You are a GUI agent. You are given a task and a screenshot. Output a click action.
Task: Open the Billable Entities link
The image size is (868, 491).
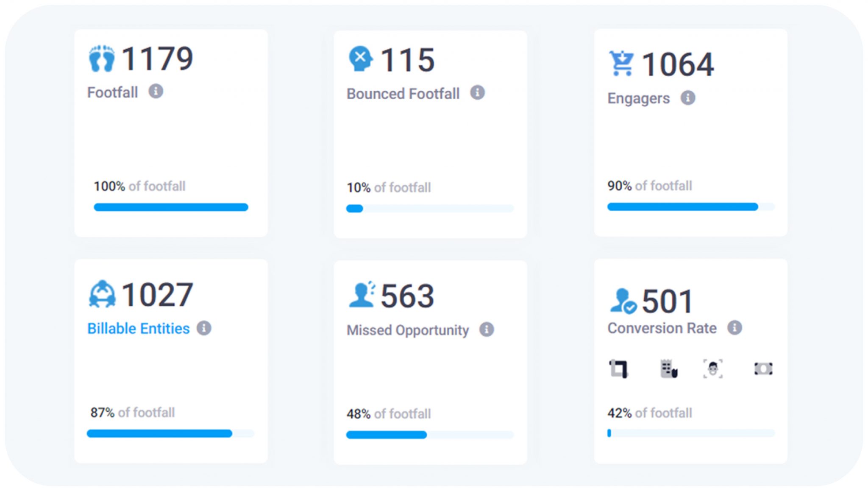click(x=138, y=329)
